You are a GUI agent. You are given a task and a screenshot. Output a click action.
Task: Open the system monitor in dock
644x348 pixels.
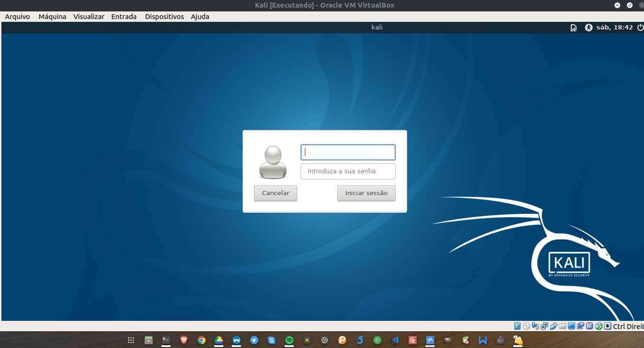(430, 340)
